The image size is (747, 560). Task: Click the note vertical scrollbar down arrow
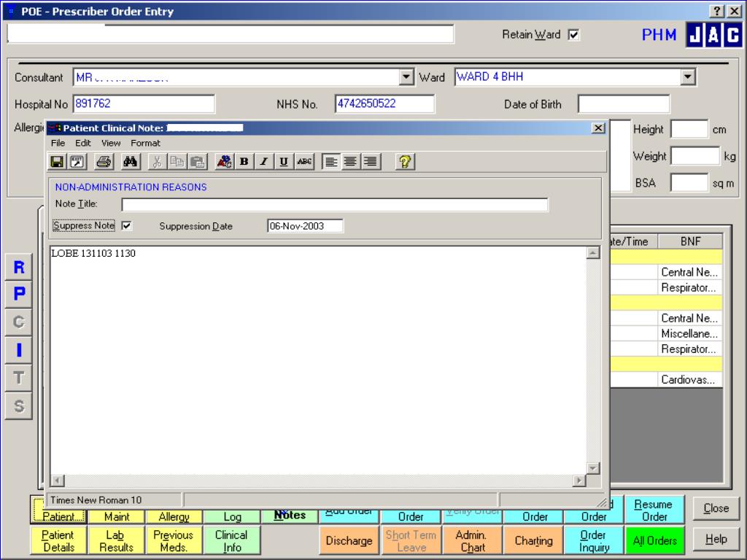click(x=592, y=468)
